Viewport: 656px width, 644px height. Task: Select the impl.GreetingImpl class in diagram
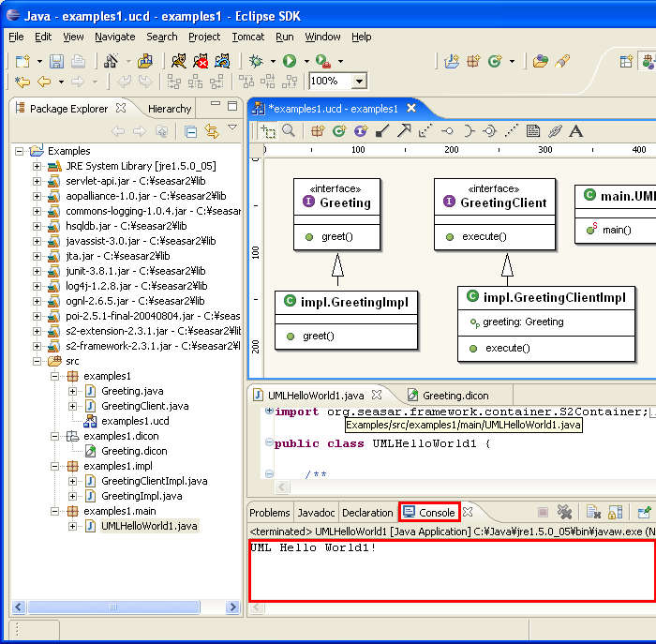(356, 302)
